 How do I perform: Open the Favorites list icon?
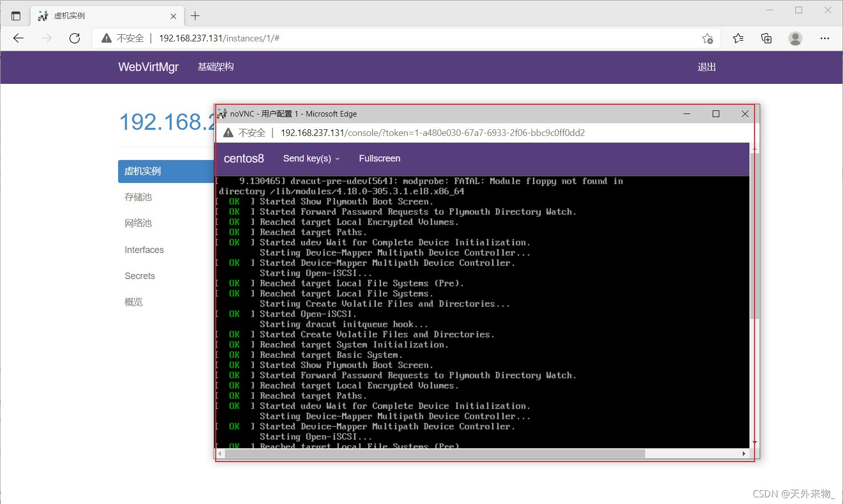[738, 38]
